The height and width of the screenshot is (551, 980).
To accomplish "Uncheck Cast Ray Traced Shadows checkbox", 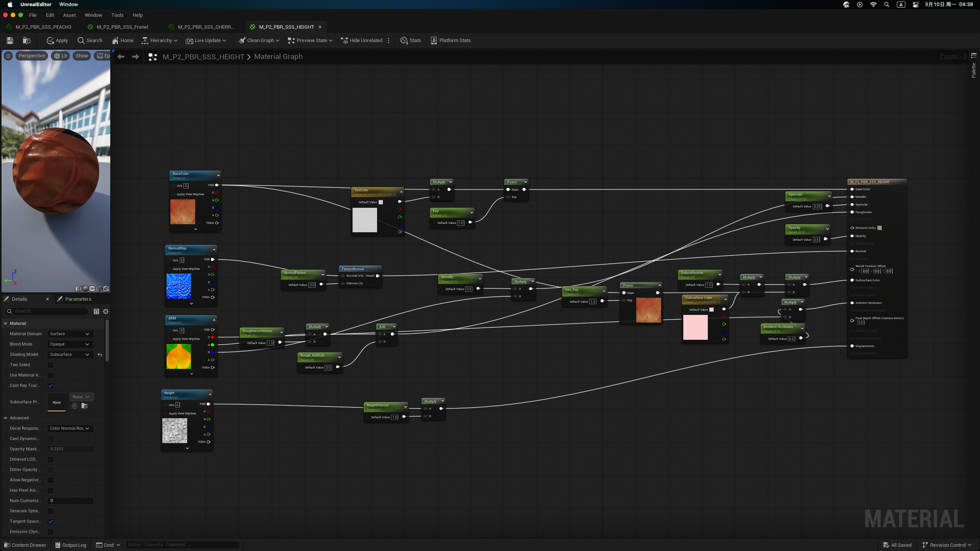I will 51,386.
